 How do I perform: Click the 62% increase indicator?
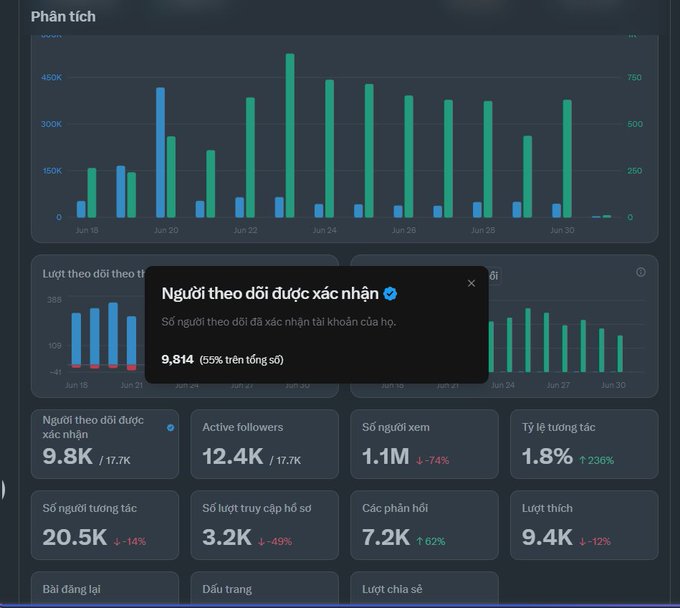pos(431,541)
